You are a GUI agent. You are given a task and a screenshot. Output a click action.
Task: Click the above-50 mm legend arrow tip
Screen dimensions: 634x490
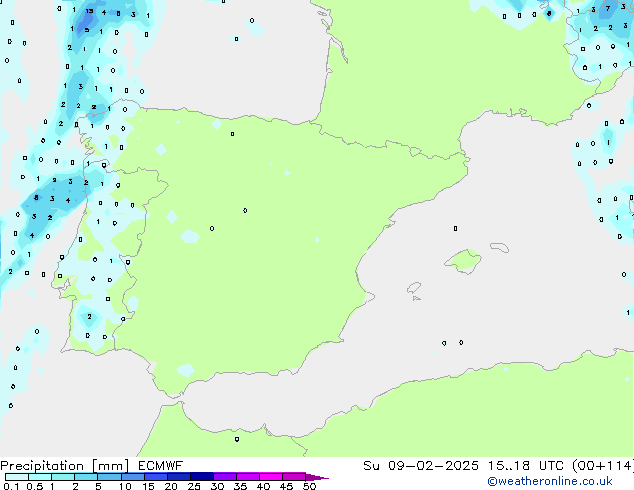tap(317, 477)
